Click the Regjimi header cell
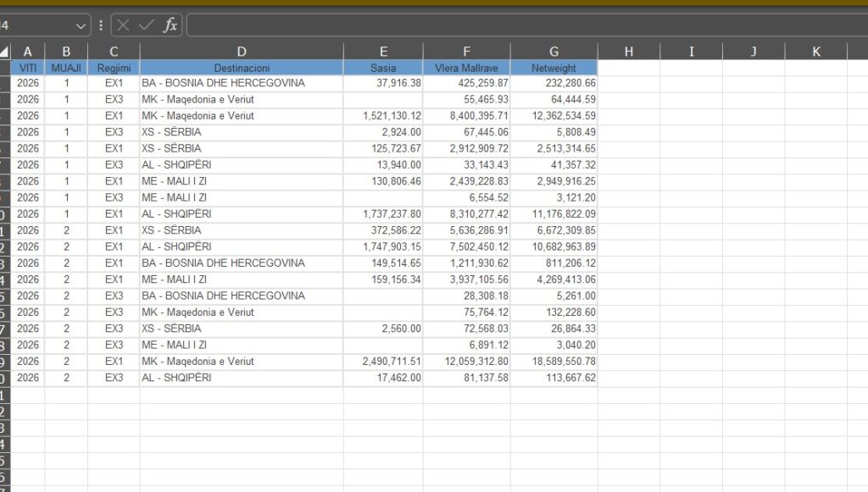Viewport: 868px width, 492px height. 114,67
